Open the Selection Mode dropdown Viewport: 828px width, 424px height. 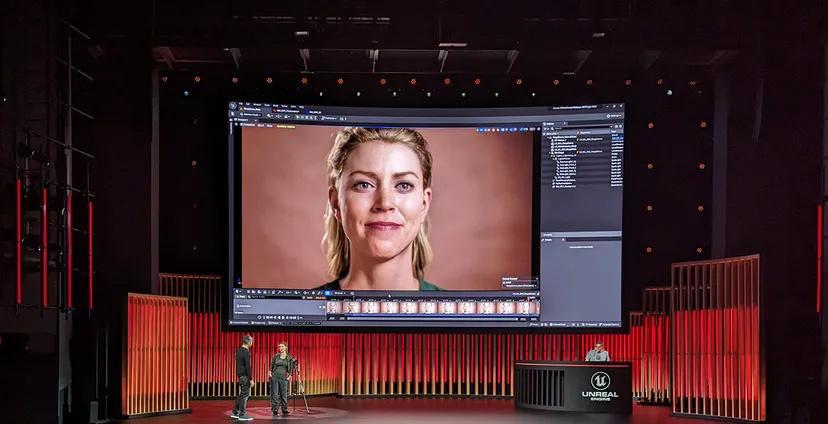[x=251, y=115]
